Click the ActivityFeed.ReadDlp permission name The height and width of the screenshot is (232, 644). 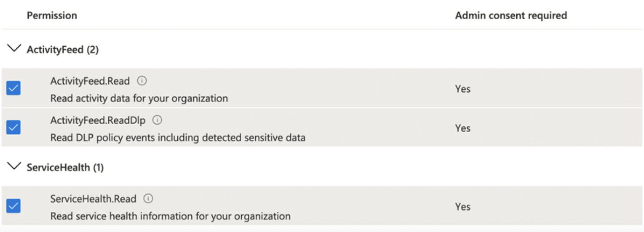99,120
